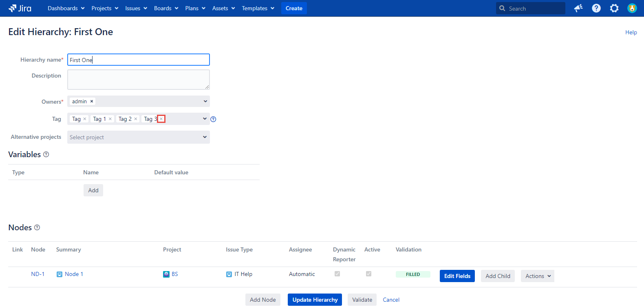Remove the Tag 3 tag
Screen dimensions: 644x307
coord(161,119)
